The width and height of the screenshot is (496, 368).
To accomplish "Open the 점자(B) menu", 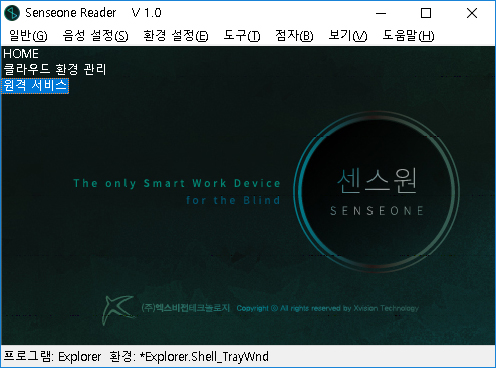I will click(294, 35).
